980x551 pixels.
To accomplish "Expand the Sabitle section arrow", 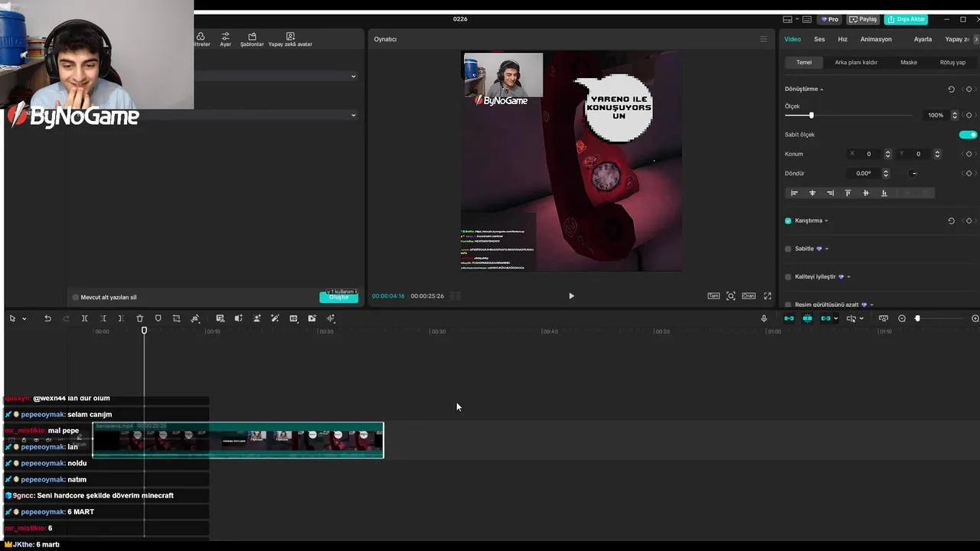I will tap(827, 249).
